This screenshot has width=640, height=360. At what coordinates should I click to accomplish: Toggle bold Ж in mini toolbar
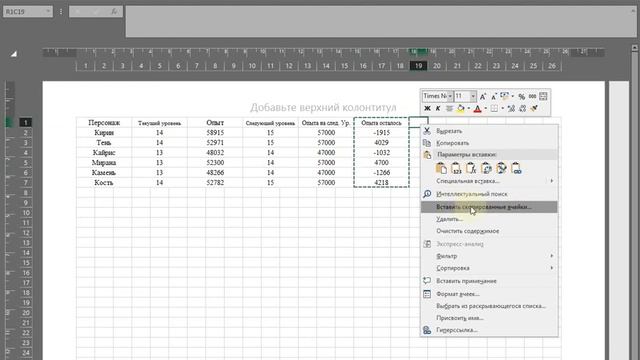tap(427, 109)
